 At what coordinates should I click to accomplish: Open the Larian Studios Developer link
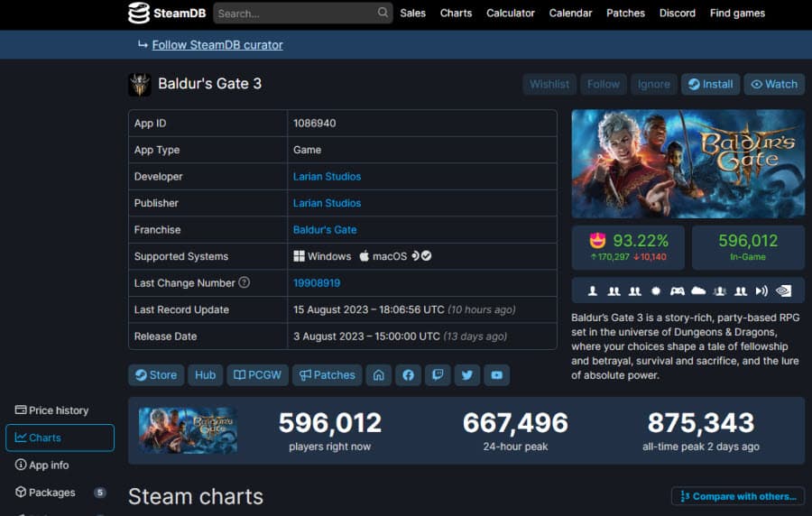327,177
